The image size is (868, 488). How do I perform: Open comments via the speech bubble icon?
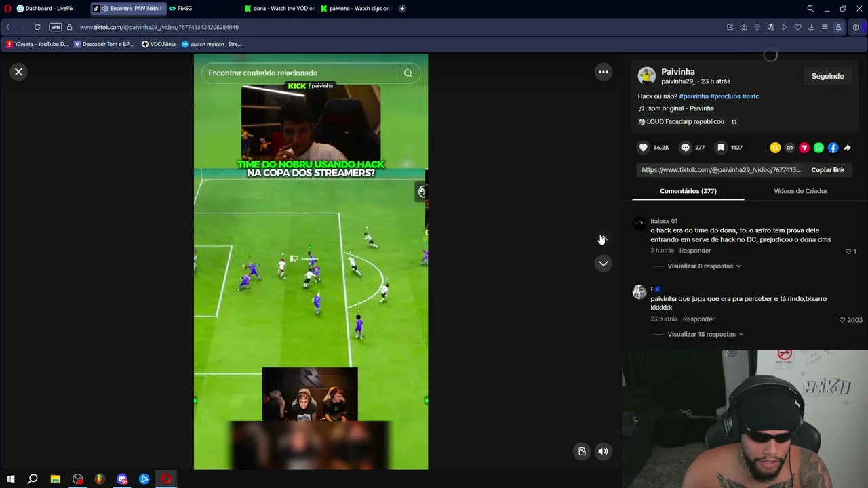pyautogui.click(x=685, y=148)
